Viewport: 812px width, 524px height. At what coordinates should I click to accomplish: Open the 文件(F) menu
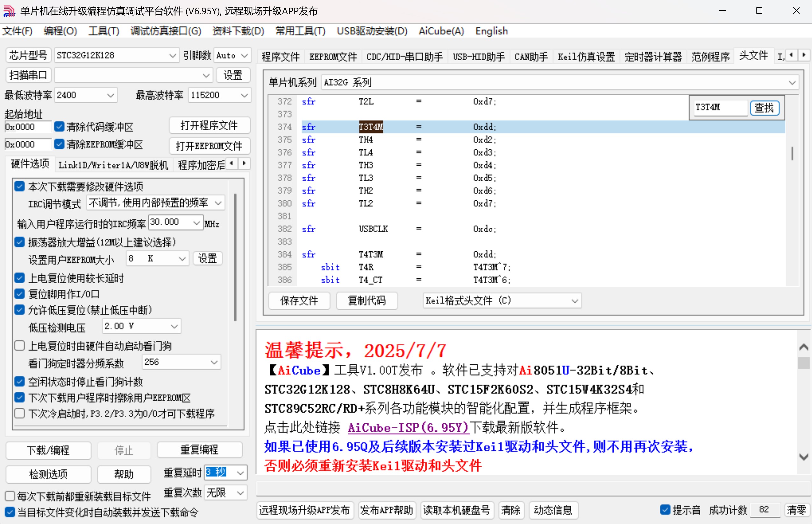tap(17, 31)
